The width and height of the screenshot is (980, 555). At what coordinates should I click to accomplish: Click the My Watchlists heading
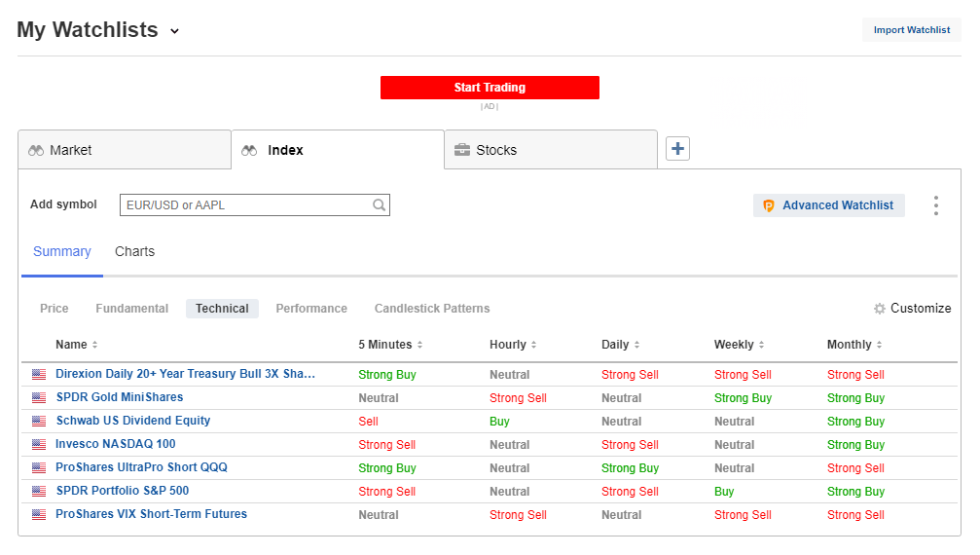point(88,30)
